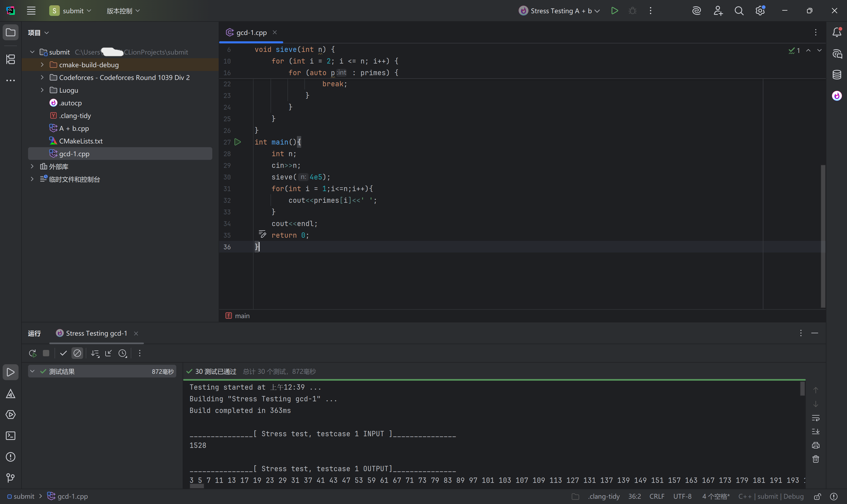Click the console horizontal scrollbar thumb
Viewport: 847px width, 504px height.
[197, 486]
